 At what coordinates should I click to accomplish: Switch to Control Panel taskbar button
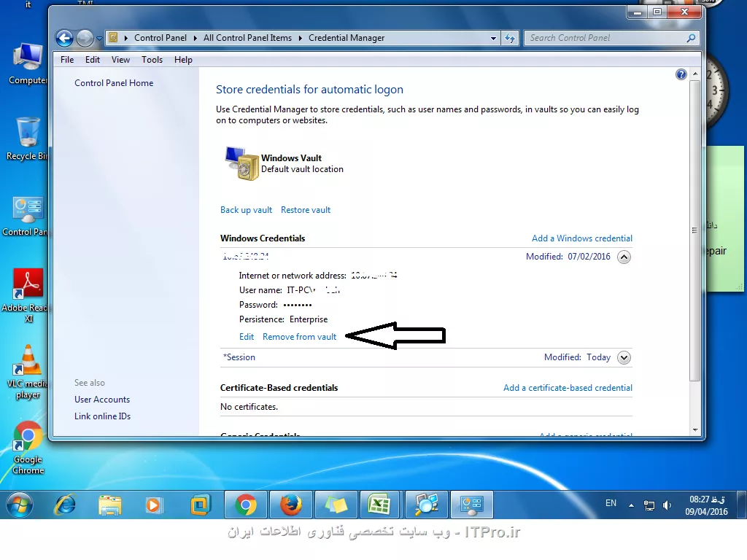coord(472,505)
